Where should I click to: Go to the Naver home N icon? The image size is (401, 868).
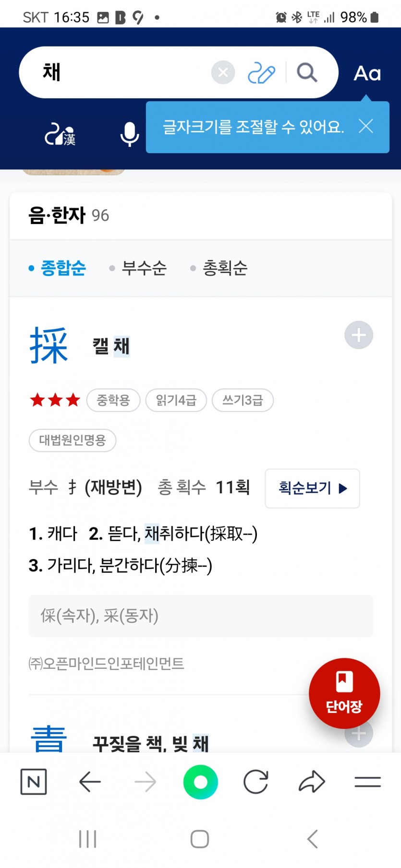pos(34,782)
